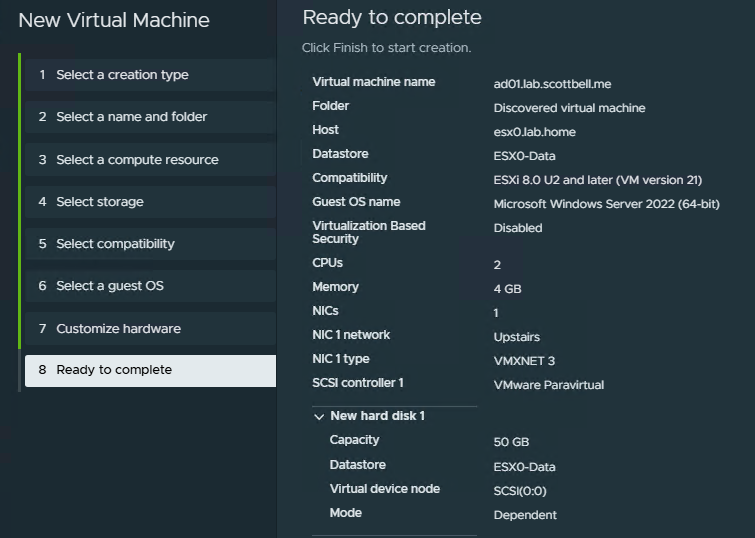The image size is (755, 538).
Task: Click the 50 GB hard disk capacity value
Action: click(511, 442)
